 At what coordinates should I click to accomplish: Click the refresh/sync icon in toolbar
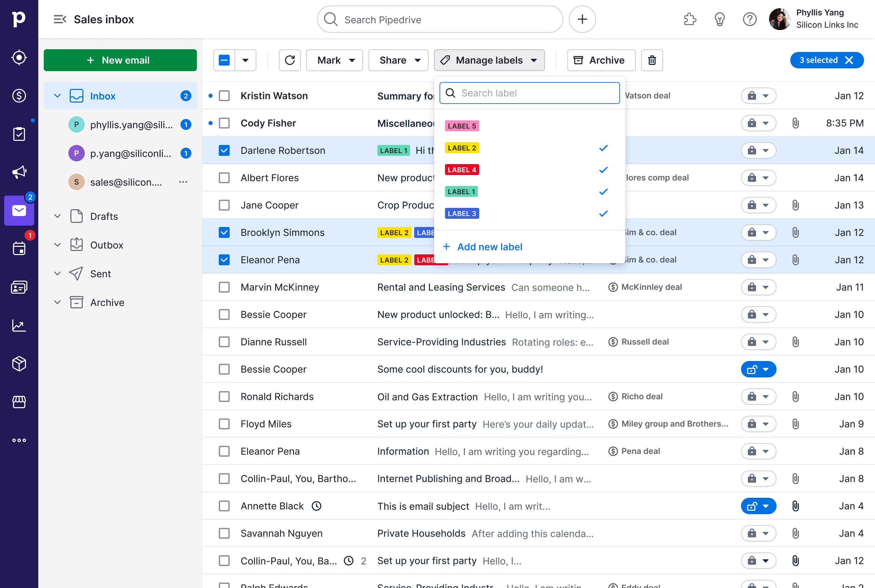click(289, 61)
